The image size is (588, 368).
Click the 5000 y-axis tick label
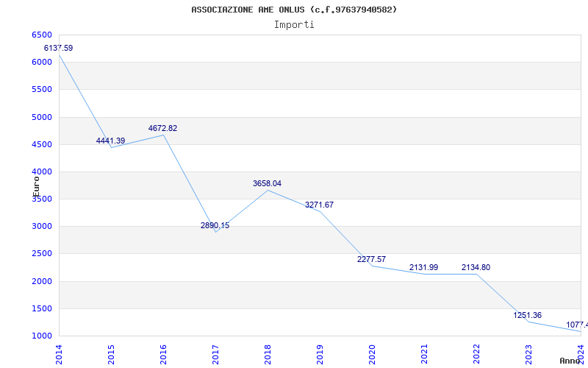(x=42, y=117)
